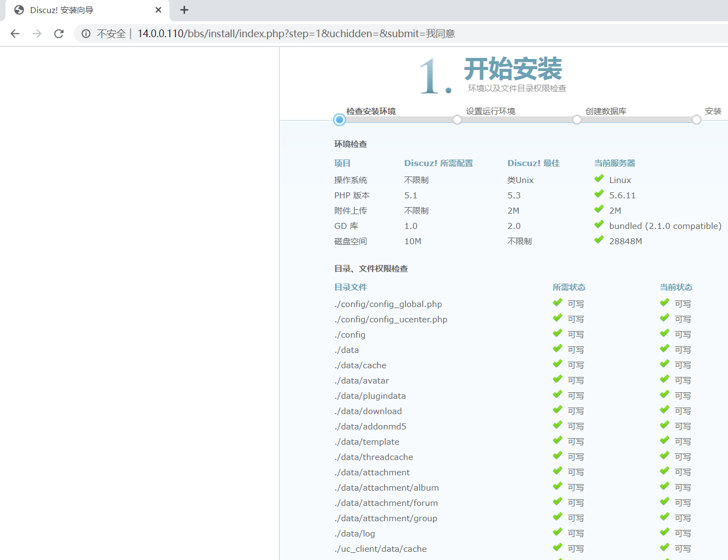Click the ./data/threadcache path text

(374, 457)
